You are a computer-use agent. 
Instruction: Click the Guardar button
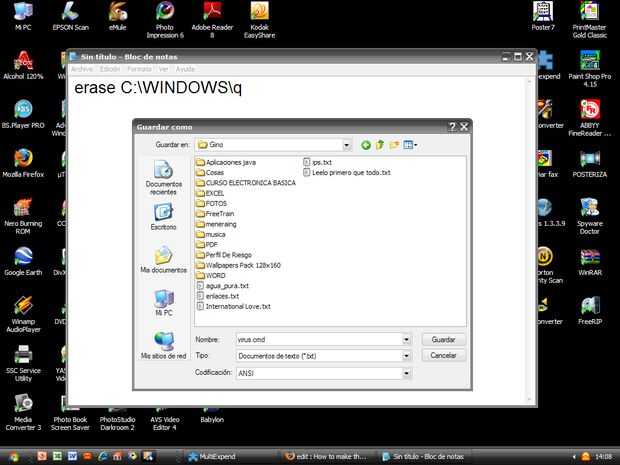click(443, 340)
